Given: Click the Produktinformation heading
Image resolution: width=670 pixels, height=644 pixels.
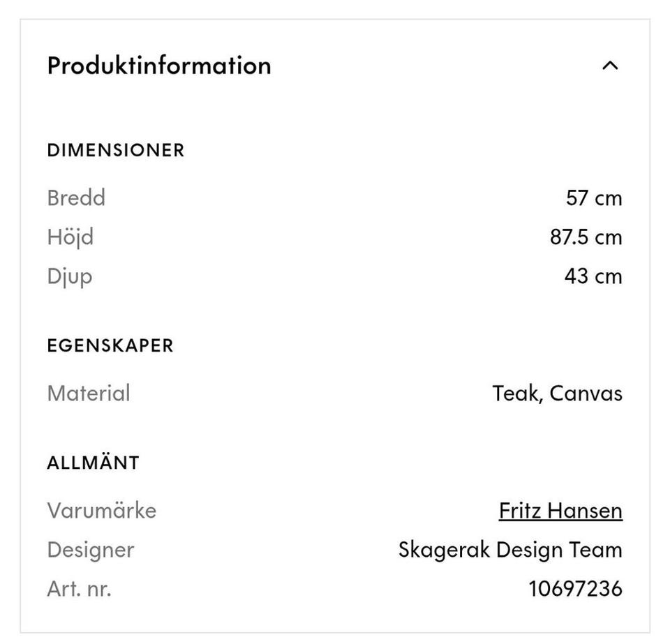Looking at the screenshot, I should (x=159, y=66).
